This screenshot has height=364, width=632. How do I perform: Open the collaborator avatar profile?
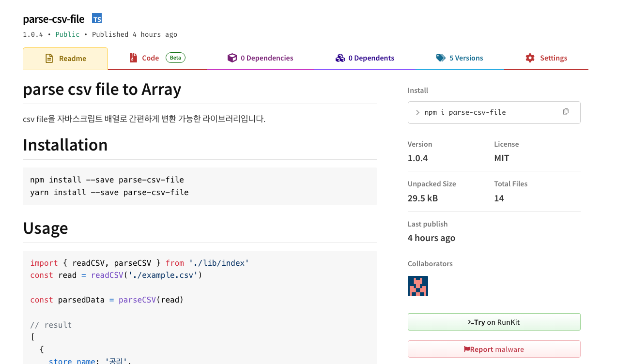(x=418, y=286)
